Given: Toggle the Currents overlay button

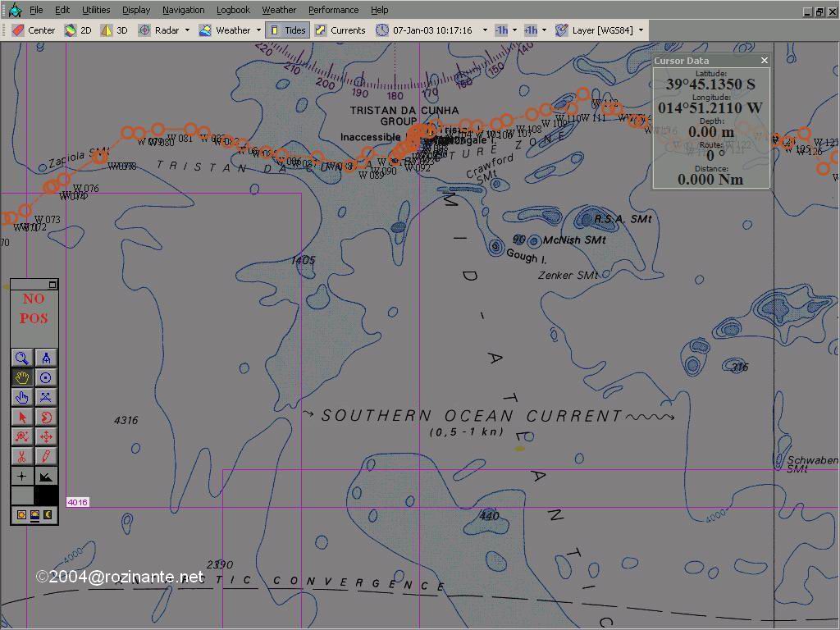Looking at the screenshot, I should point(340,30).
